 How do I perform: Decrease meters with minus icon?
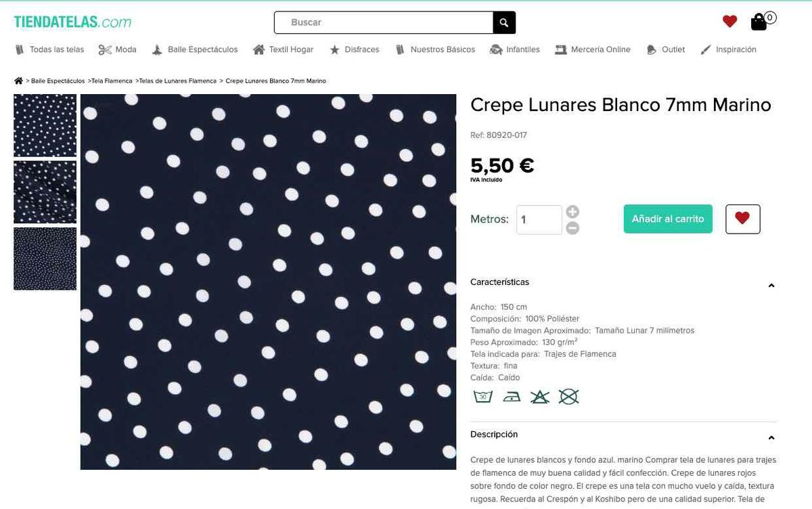click(x=572, y=228)
